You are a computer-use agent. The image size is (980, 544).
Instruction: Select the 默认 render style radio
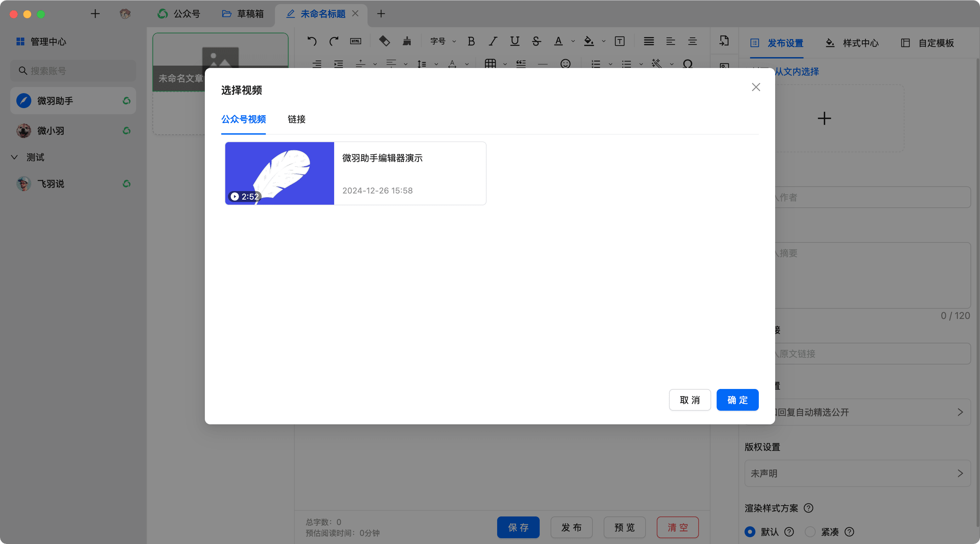pyautogui.click(x=750, y=531)
